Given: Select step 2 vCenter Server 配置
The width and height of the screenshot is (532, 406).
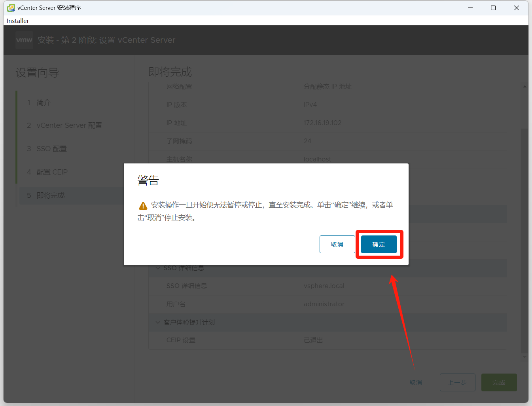Looking at the screenshot, I should coord(69,125).
